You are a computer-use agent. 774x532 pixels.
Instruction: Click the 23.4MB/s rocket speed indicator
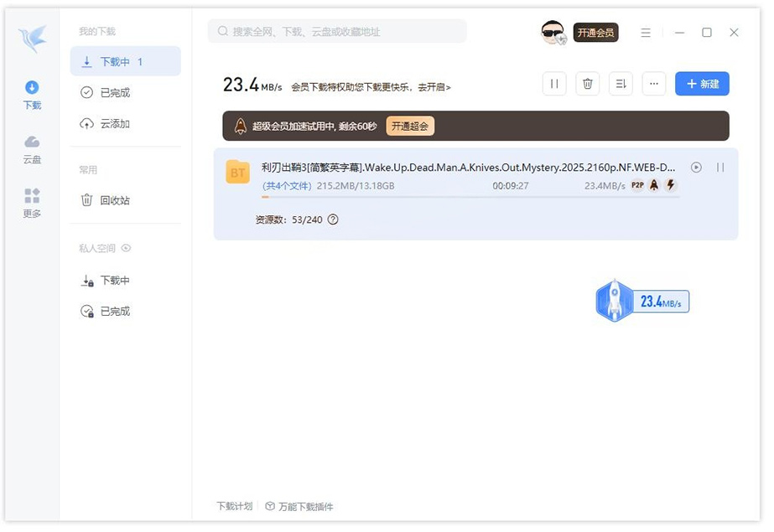[x=642, y=302]
